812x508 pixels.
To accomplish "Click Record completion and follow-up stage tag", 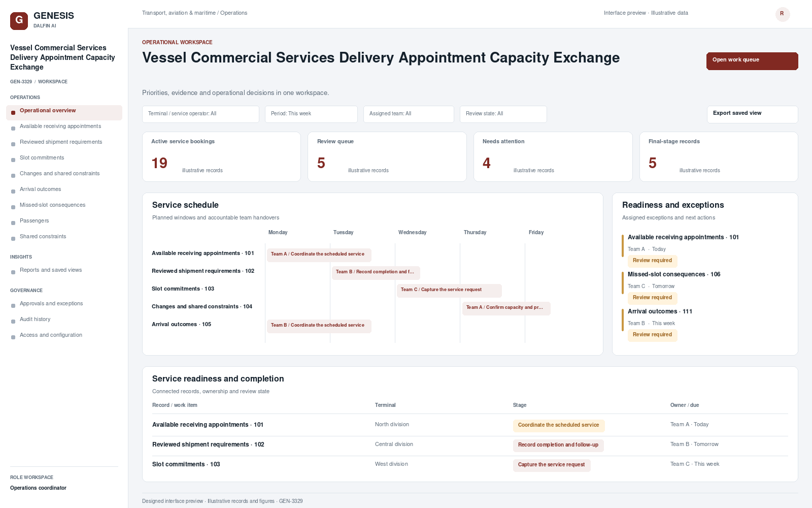I will (558, 445).
